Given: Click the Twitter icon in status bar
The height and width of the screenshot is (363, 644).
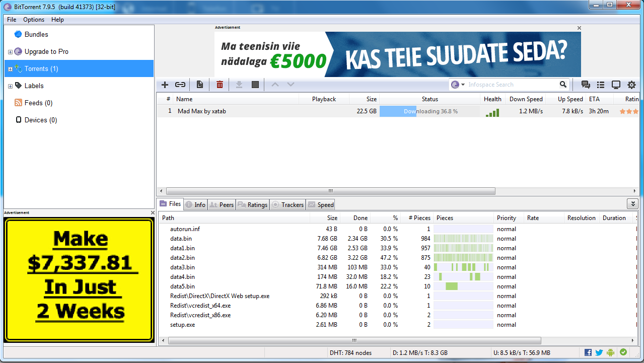Looking at the screenshot, I should [x=599, y=352].
